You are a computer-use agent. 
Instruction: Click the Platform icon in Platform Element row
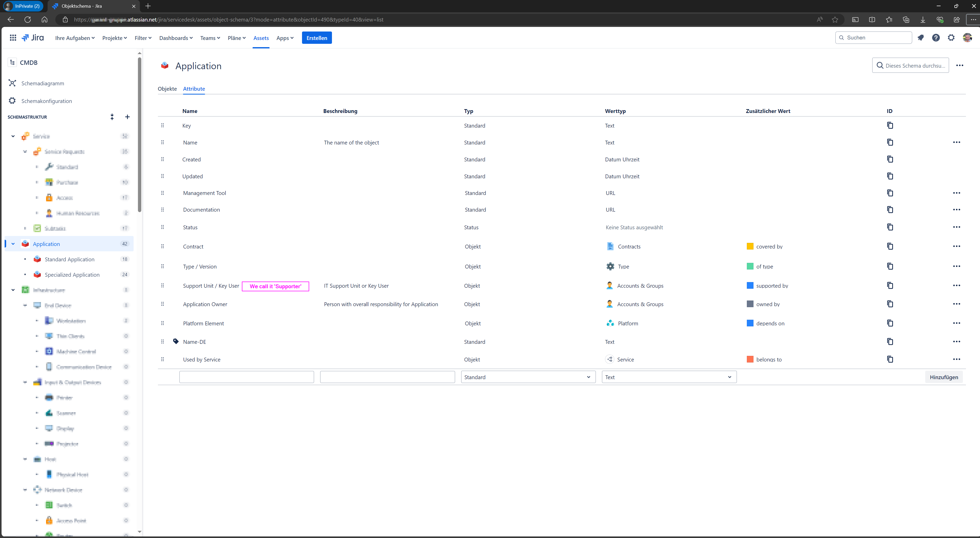click(x=610, y=323)
